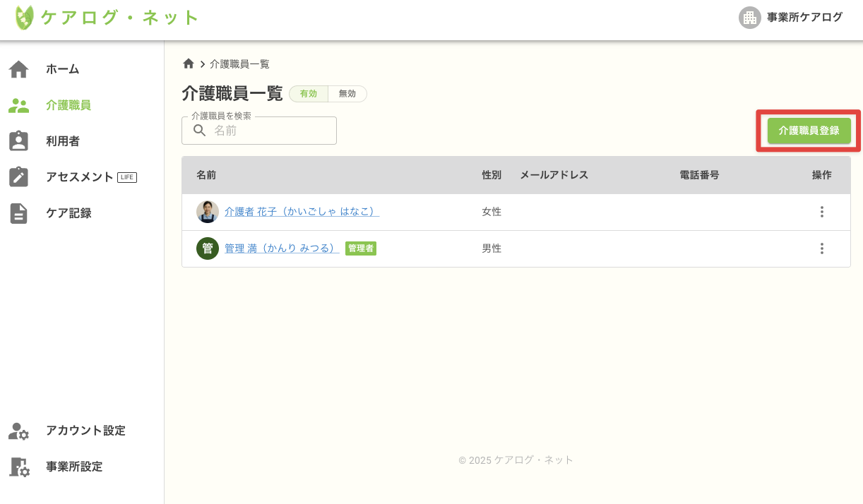Click the 事業所ケアログ building icon
Screen dimensions: 863x504
pos(749,18)
